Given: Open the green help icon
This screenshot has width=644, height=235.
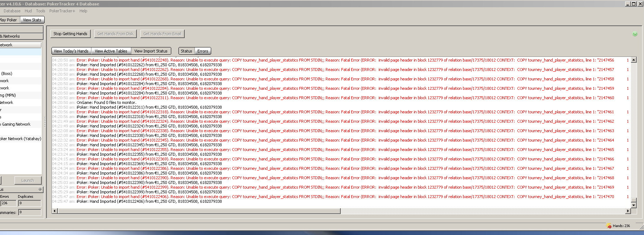Looking at the screenshot, I should 635,34.
